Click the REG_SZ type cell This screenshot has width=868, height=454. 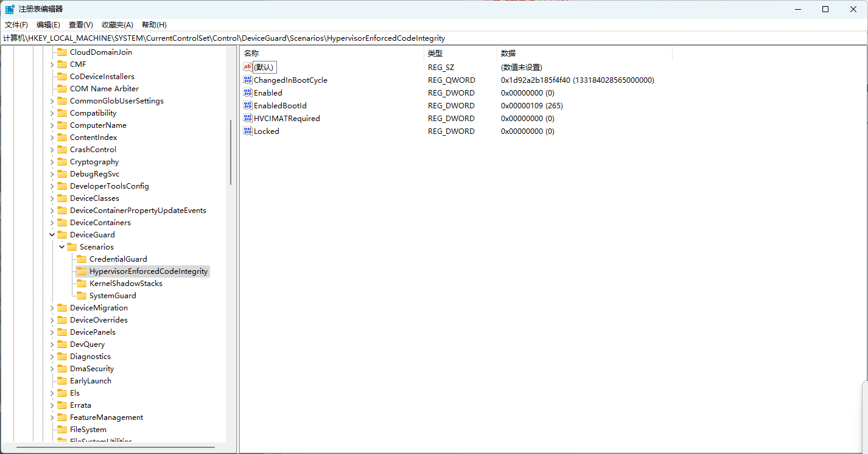tap(441, 67)
